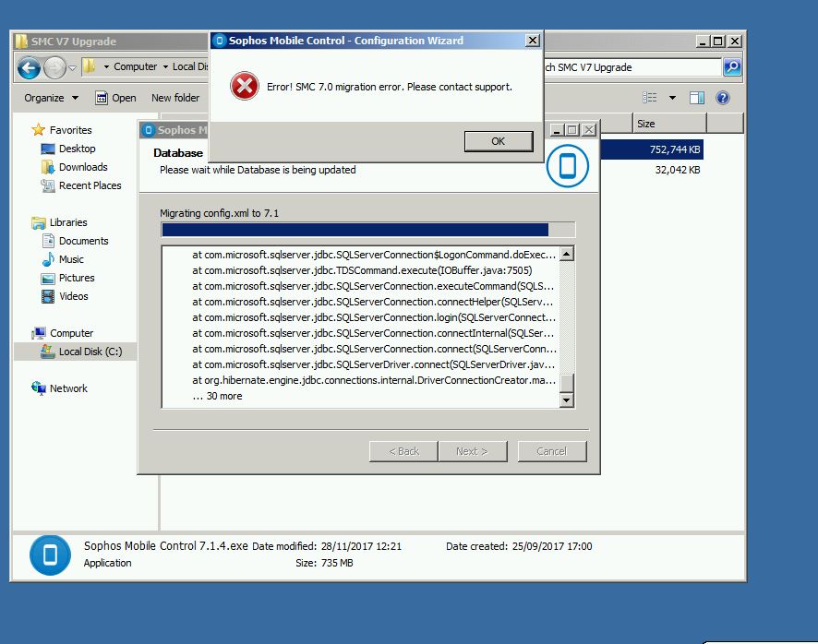This screenshot has width=818, height=644.
Task: Click the Sophos icon in error dialog title
Action: click(x=220, y=41)
